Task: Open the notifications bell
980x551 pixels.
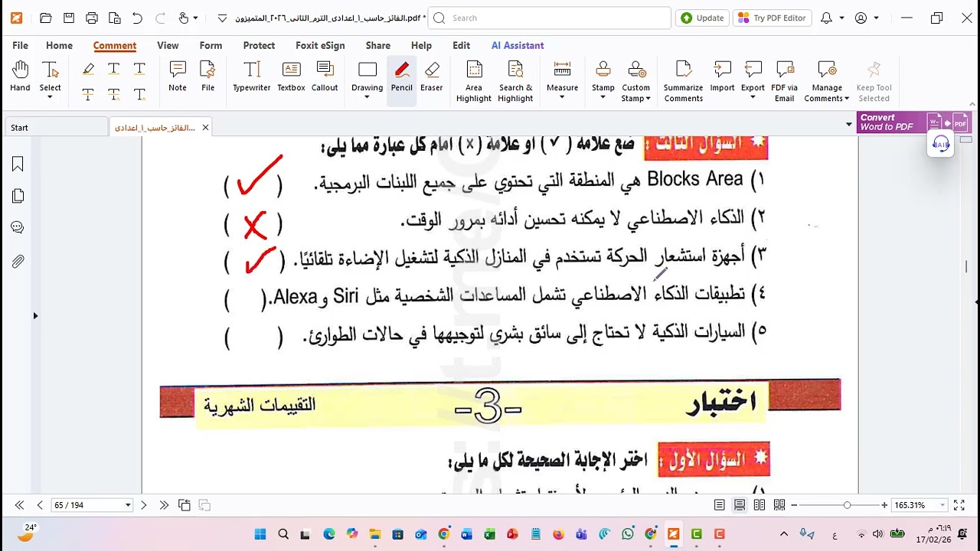Action: (826, 18)
